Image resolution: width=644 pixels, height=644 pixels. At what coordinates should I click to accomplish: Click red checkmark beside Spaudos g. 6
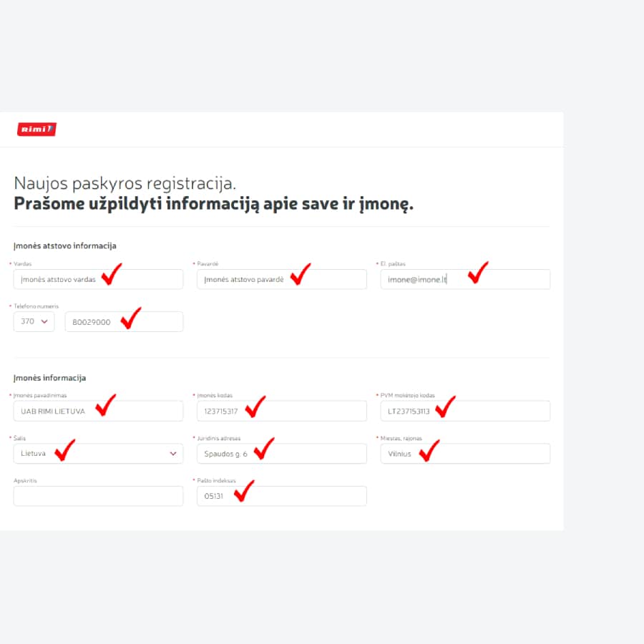[x=264, y=448]
